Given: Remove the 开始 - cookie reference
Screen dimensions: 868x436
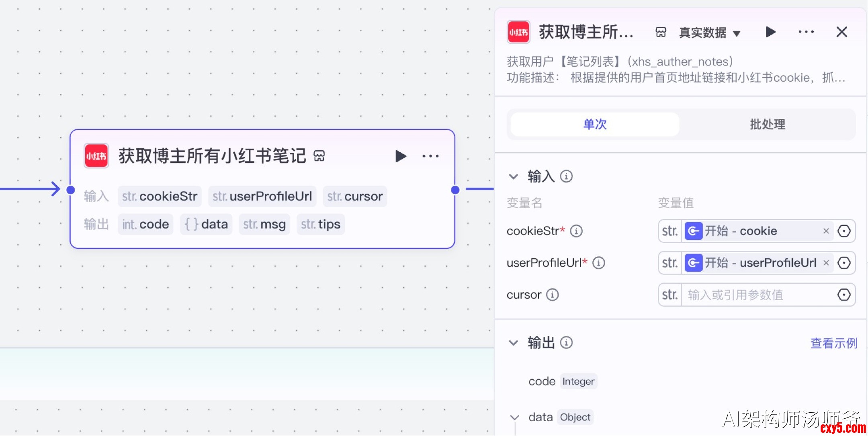Looking at the screenshot, I should pyautogui.click(x=826, y=231).
